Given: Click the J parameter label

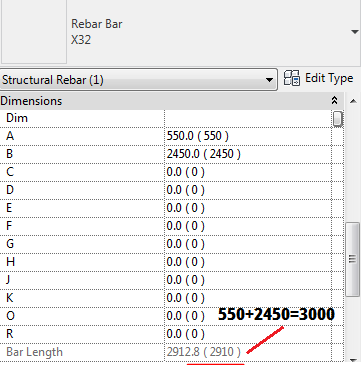Looking at the screenshot, I should tap(8, 280).
